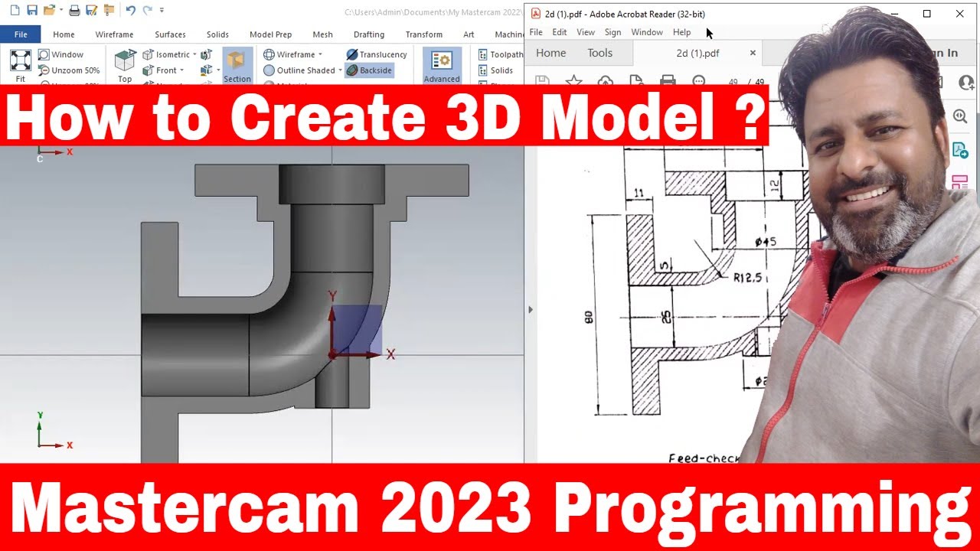Switch to the Home ribbon tab
This screenshot has width=980, height=551.
64,34
